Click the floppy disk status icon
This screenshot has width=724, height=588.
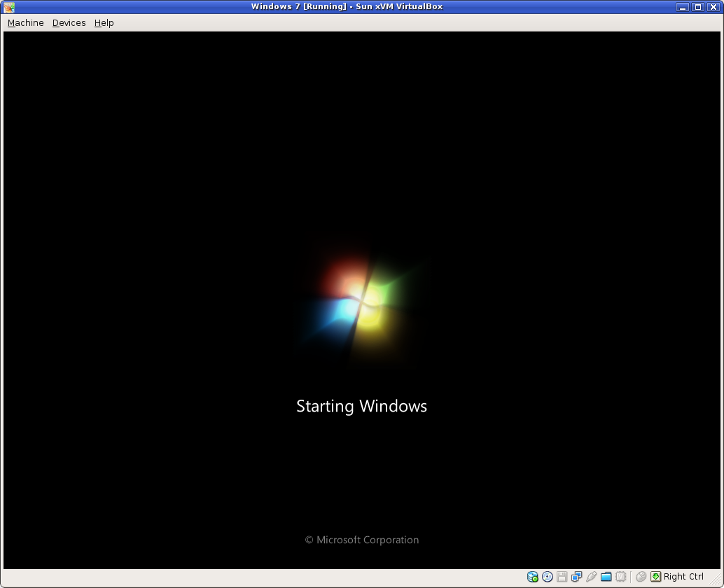pos(562,577)
